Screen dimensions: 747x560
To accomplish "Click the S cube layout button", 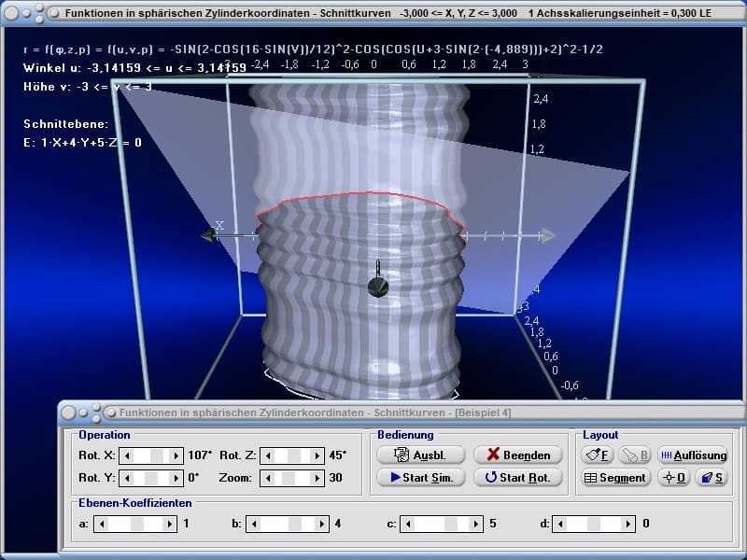I will tap(712, 478).
